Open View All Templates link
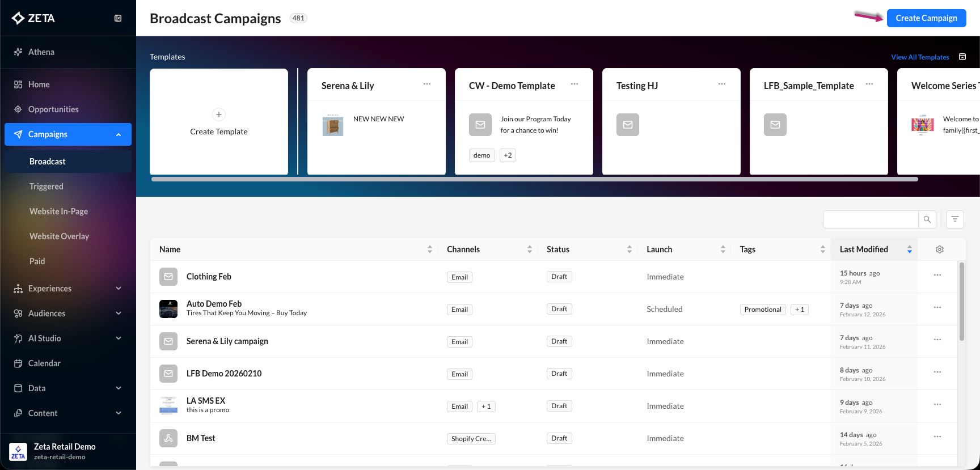The image size is (980, 470). point(920,57)
